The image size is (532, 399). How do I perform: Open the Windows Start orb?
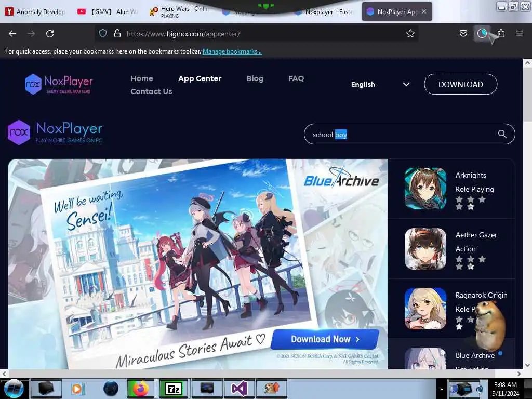14,389
